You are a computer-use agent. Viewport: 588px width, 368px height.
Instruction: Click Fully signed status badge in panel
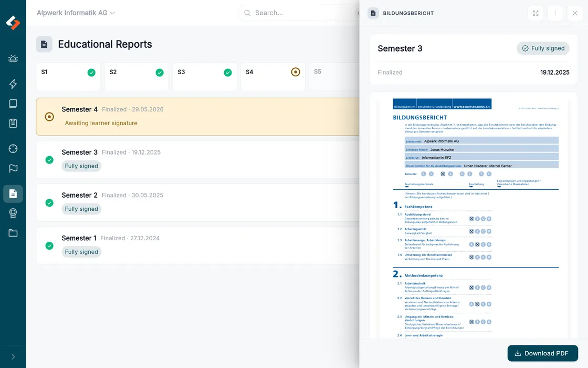543,48
